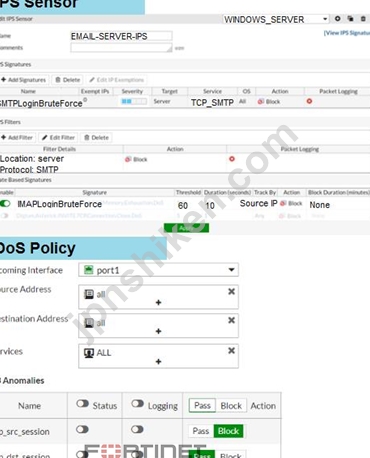Click the empty Comments text box
This screenshot has height=458, width=370.
(121, 48)
